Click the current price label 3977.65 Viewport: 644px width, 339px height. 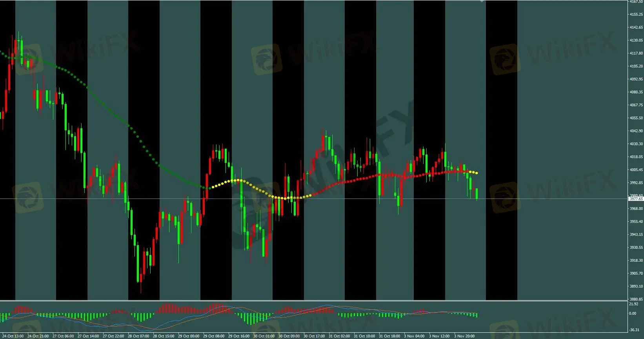[636, 199]
